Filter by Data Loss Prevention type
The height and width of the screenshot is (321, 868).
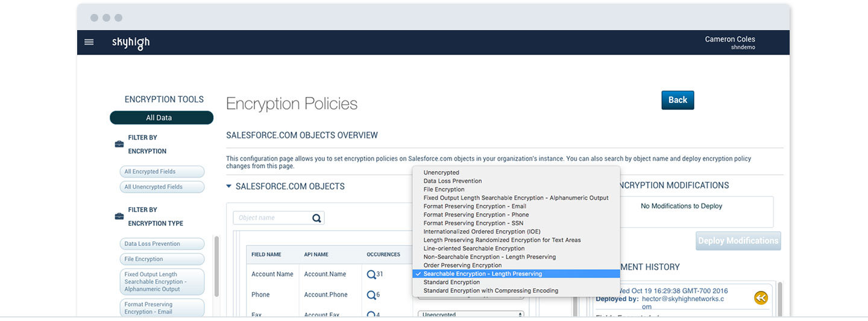(x=162, y=244)
